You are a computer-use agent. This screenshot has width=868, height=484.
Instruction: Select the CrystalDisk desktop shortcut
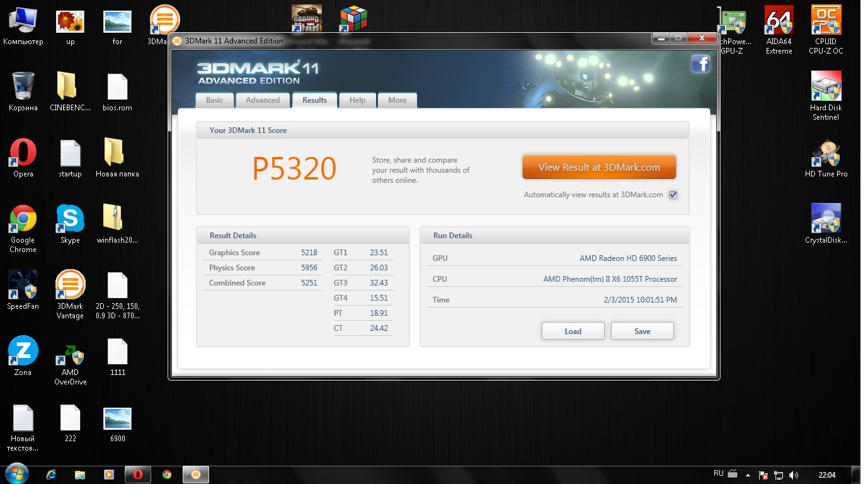pyautogui.click(x=826, y=224)
